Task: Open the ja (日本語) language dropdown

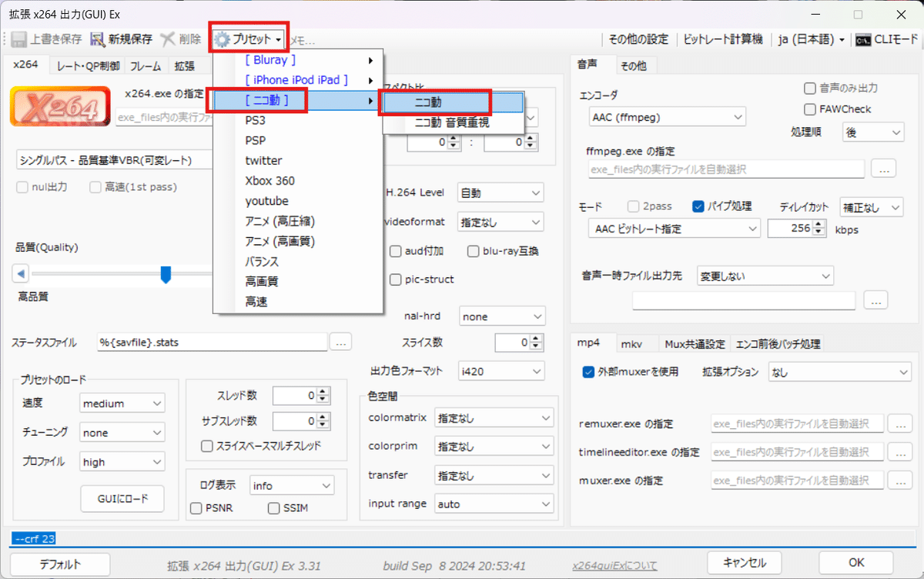Action: tap(812, 39)
